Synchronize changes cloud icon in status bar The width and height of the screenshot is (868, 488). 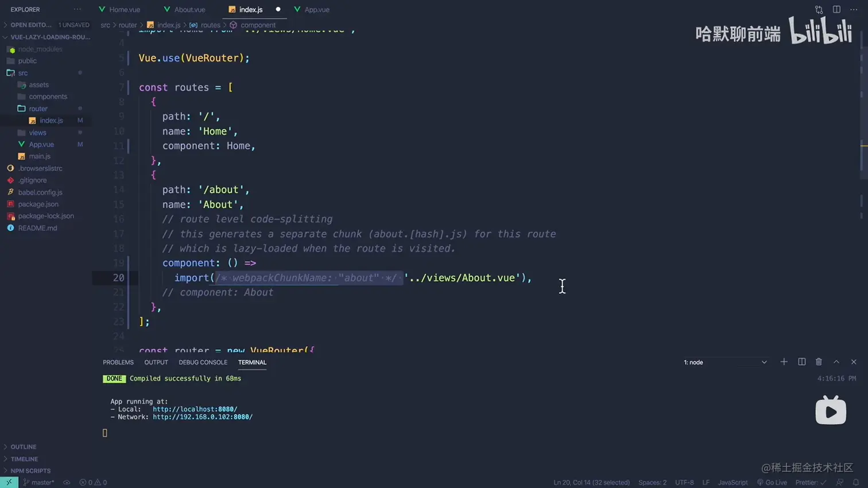(67, 482)
